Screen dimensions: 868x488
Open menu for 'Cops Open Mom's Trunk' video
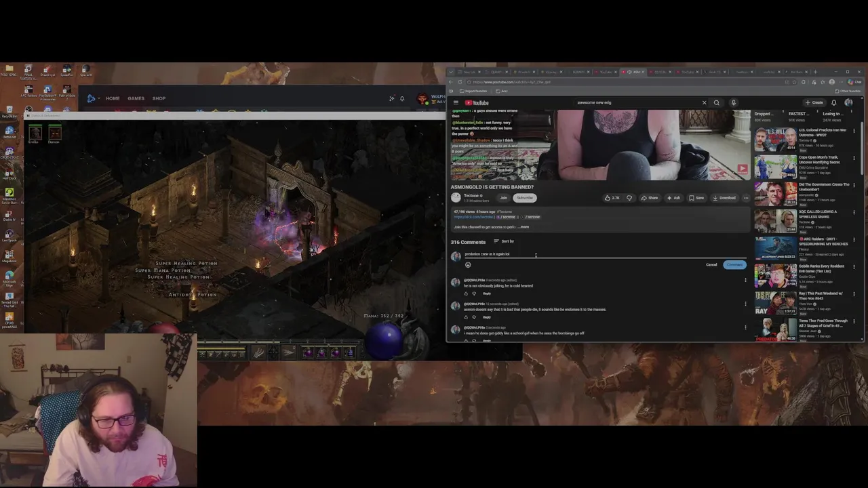(x=854, y=157)
